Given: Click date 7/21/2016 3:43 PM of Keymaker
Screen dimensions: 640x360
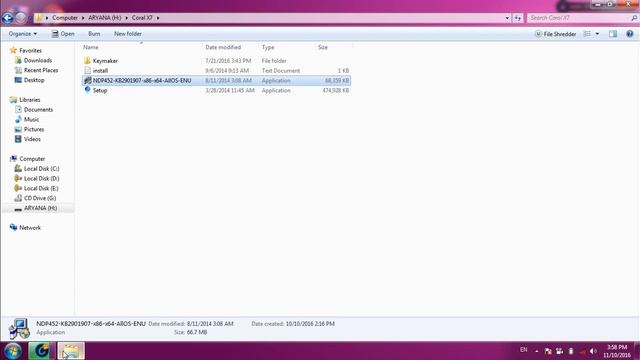Looking at the screenshot, I should [x=228, y=61].
